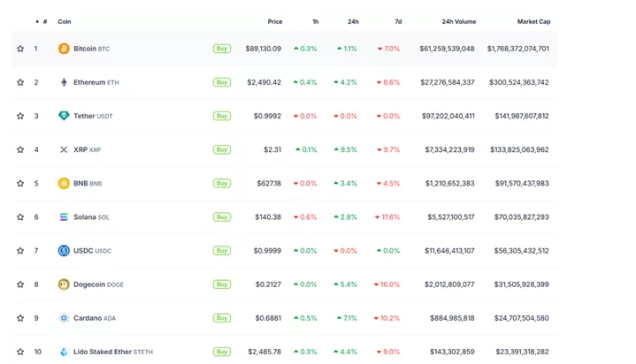Click Lido Staked Ether price $2,485.78

[264, 352]
